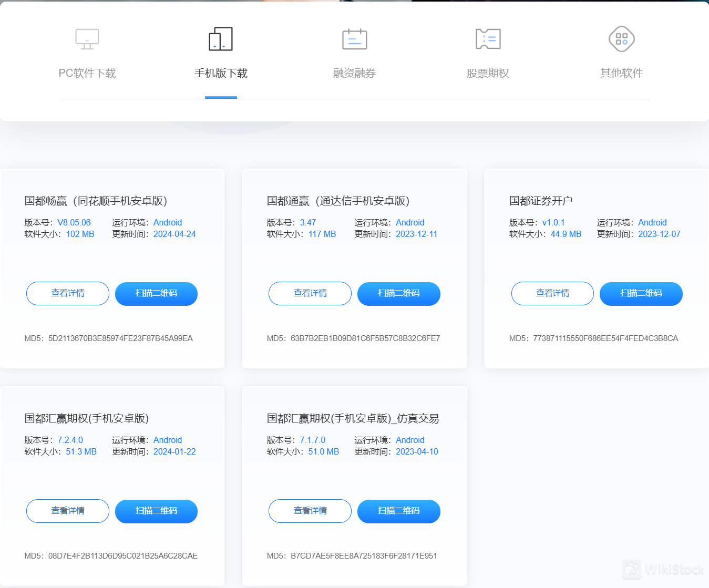Screen dimensions: 709x588
Task: Click the 51.0 MB size value
Action: coord(324,451)
